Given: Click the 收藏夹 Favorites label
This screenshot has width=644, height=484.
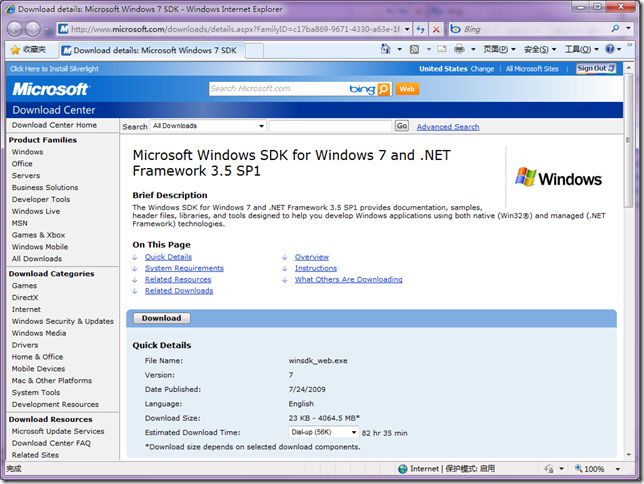Looking at the screenshot, I should click(34, 50).
